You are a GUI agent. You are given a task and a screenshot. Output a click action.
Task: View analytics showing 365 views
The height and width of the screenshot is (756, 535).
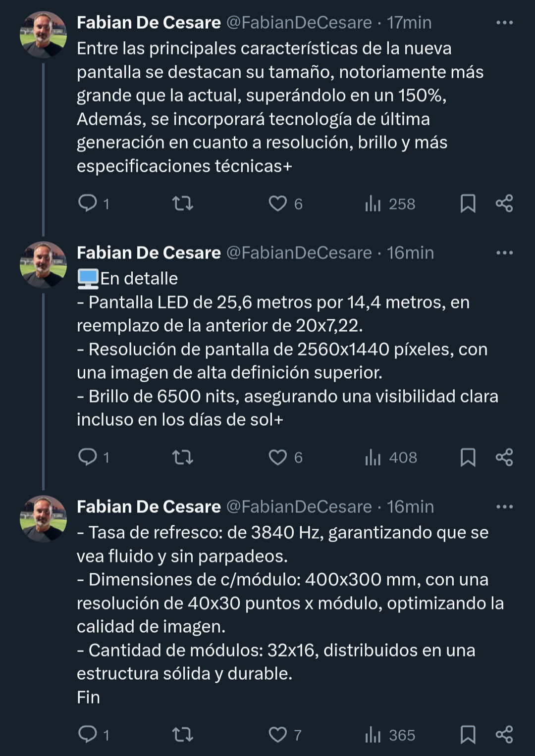coord(390,735)
